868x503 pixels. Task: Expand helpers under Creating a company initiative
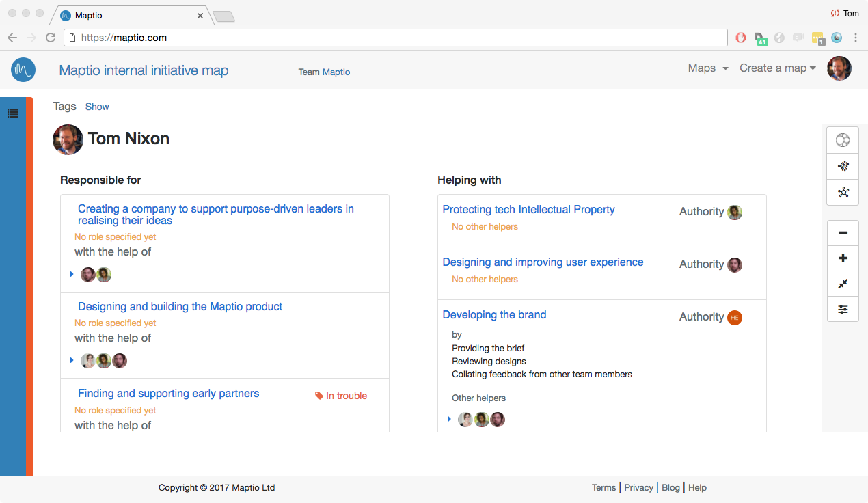[72, 274]
